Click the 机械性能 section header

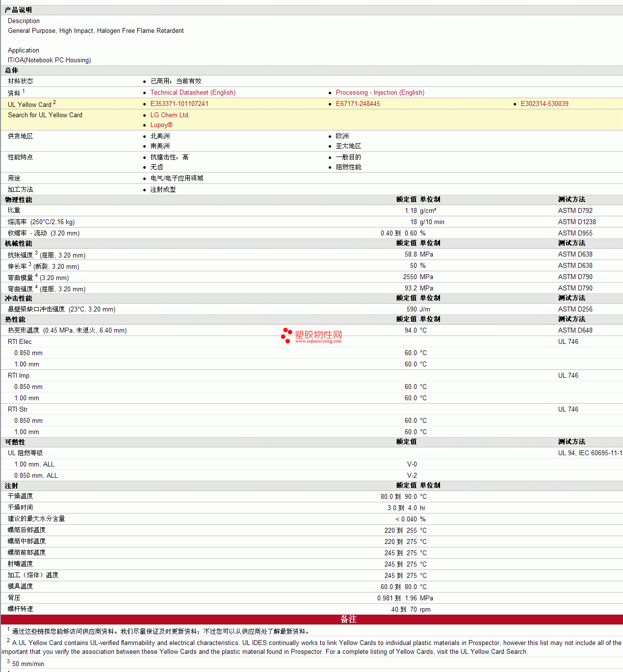[18, 244]
